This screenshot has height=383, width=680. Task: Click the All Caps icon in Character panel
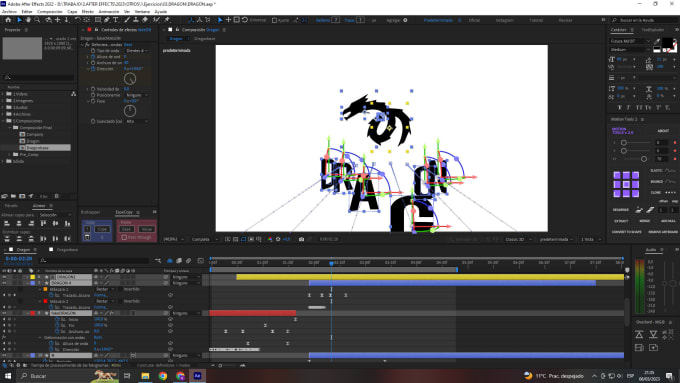(639, 108)
